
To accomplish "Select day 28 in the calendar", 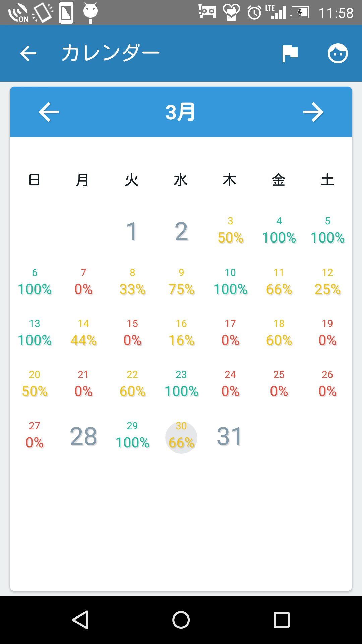I will point(83,436).
